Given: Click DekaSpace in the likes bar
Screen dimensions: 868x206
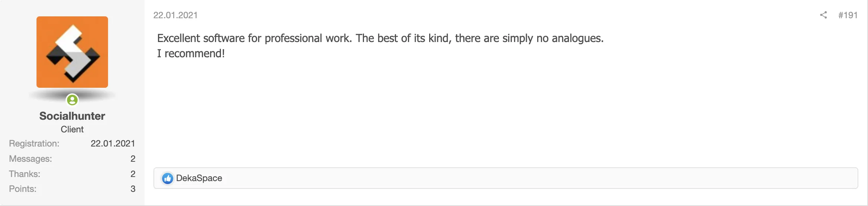Looking at the screenshot, I should pyautogui.click(x=199, y=178).
